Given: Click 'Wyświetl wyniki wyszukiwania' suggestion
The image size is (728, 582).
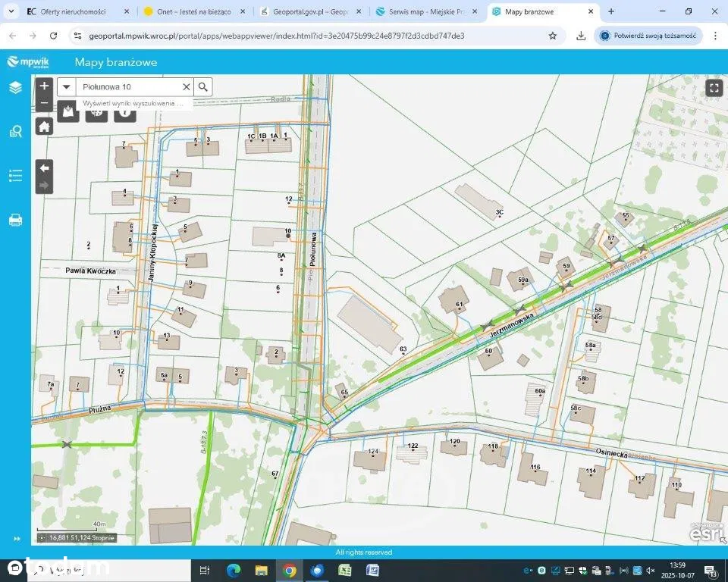Looking at the screenshot, I should point(133,103).
